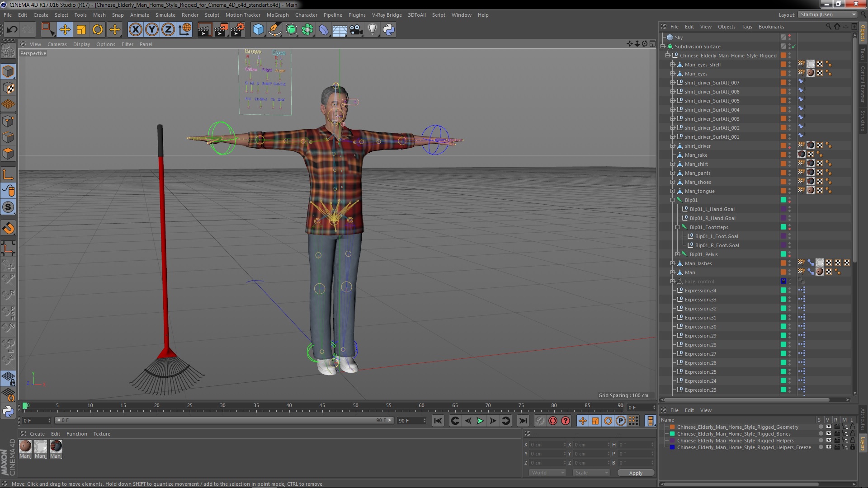Viewport: 868px width, 488px height.
Task: Toggle Snap enable S icon
Action: click(x=8, y=207)
